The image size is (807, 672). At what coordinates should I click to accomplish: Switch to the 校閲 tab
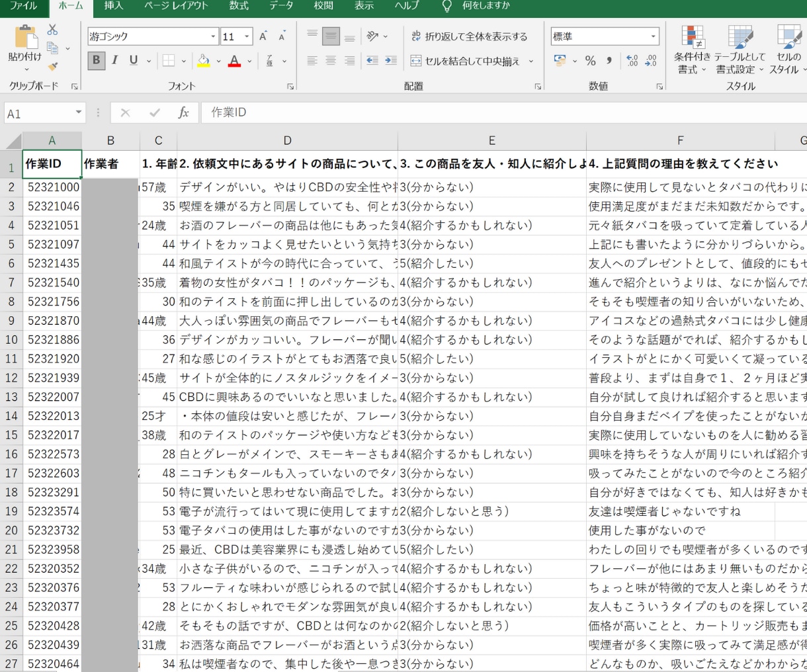tap(323, 6)
